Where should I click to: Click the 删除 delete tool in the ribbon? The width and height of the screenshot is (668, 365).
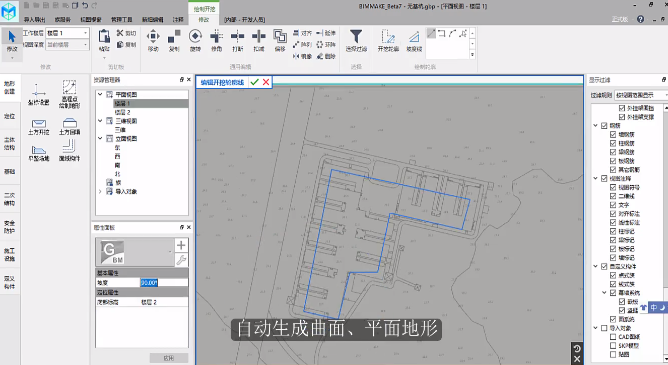pyautogui.click(x=326, y=56)
